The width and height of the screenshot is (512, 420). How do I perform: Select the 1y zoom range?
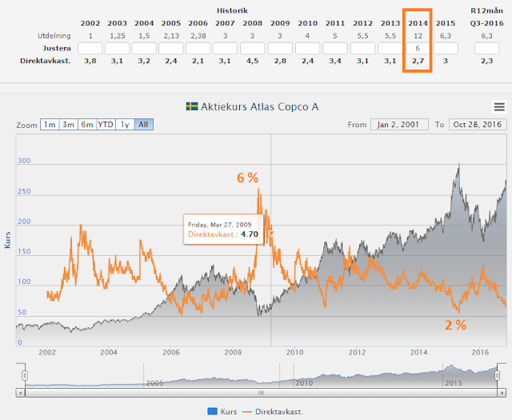tap(125, 125)
